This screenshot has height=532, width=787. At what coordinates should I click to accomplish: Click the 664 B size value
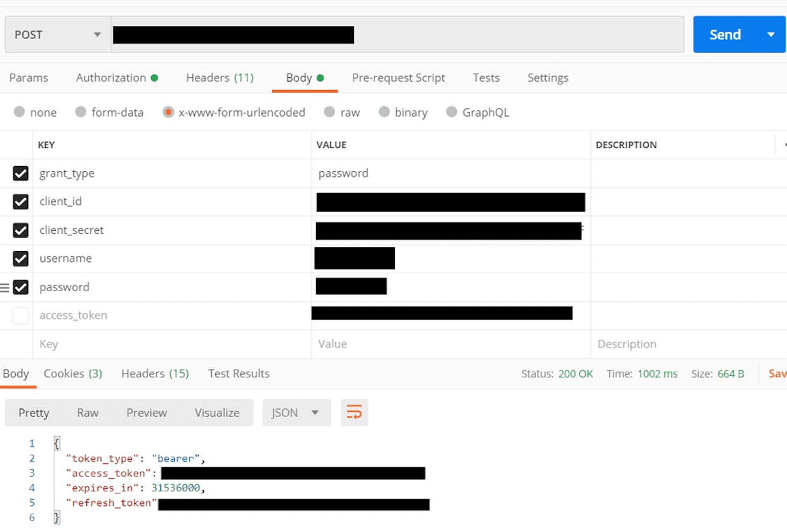(731, 374)
